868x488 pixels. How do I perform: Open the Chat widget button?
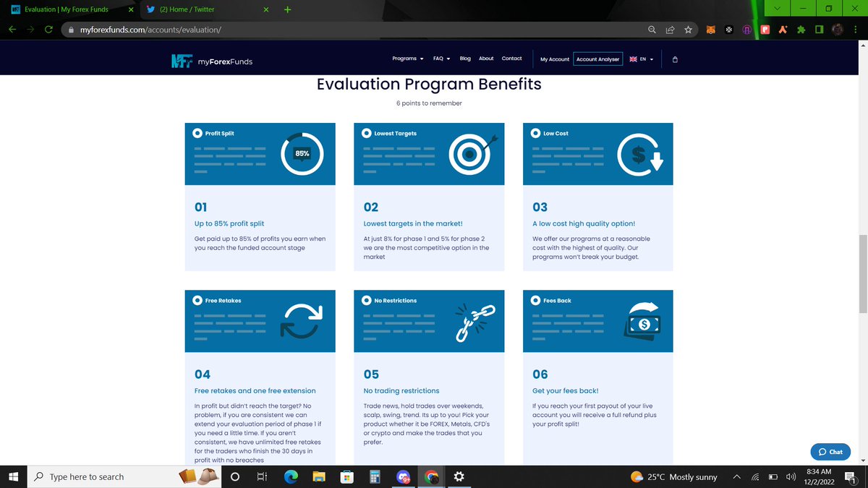pos(830,451)
